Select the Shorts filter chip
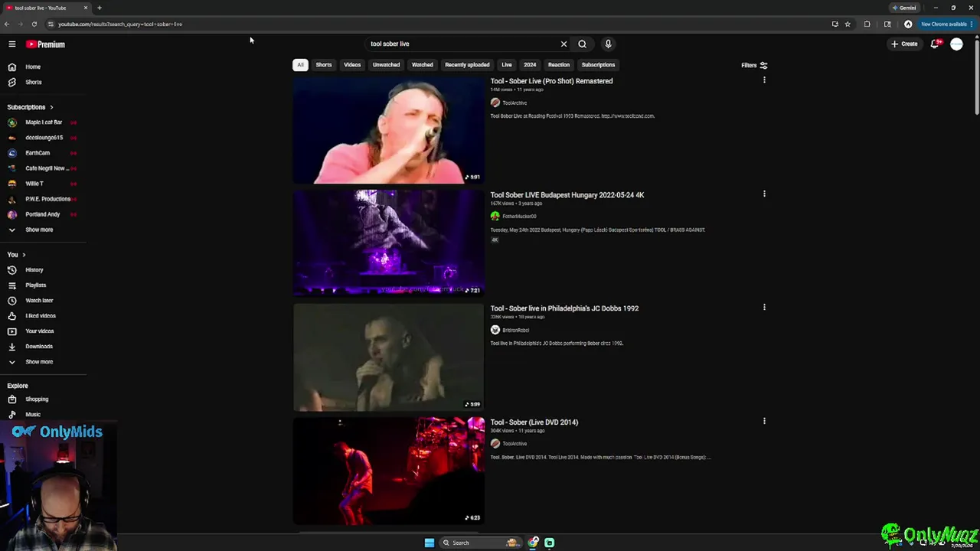Screen dimensions: 980x551 324,65
